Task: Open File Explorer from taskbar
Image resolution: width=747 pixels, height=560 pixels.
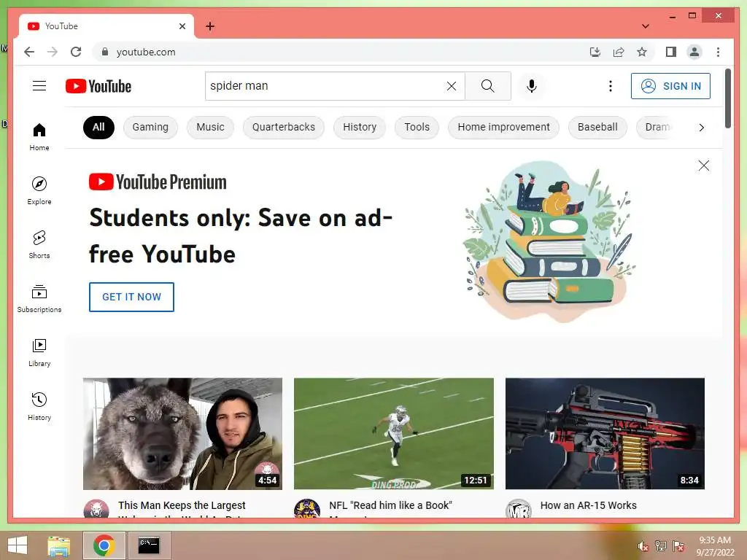Action: pos(59,545)
